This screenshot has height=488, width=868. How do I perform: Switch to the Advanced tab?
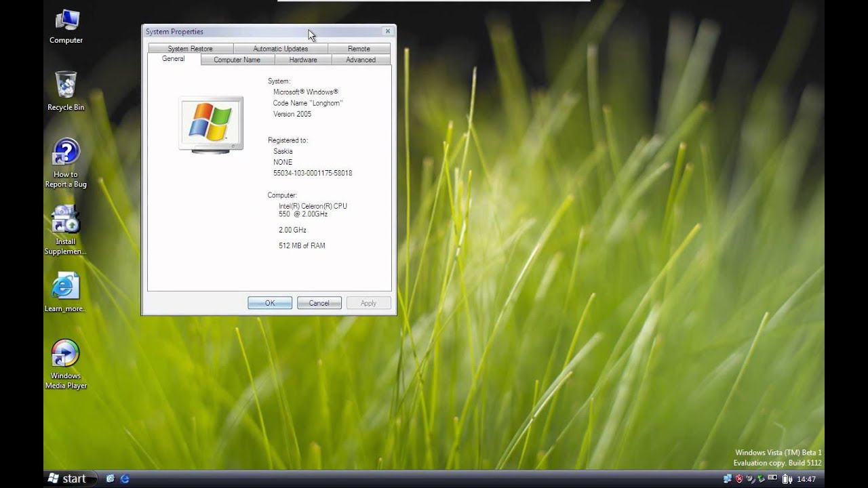[x=361, y=60]
